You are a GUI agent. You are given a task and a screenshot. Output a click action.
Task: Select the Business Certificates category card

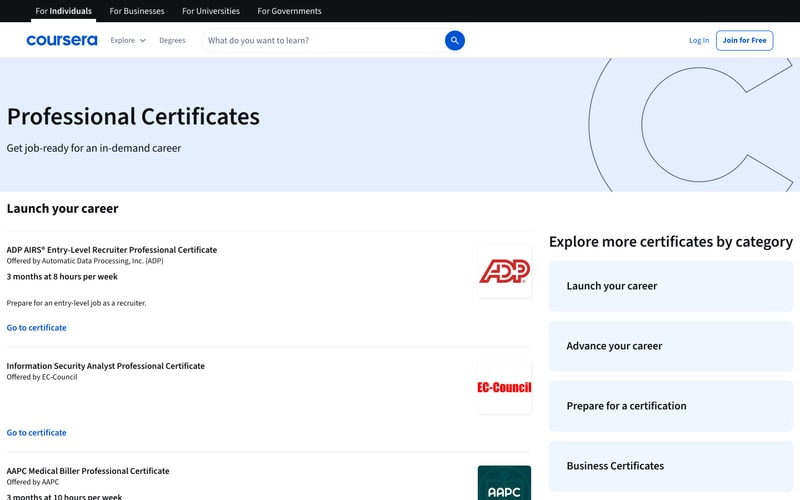click(671, 466)
